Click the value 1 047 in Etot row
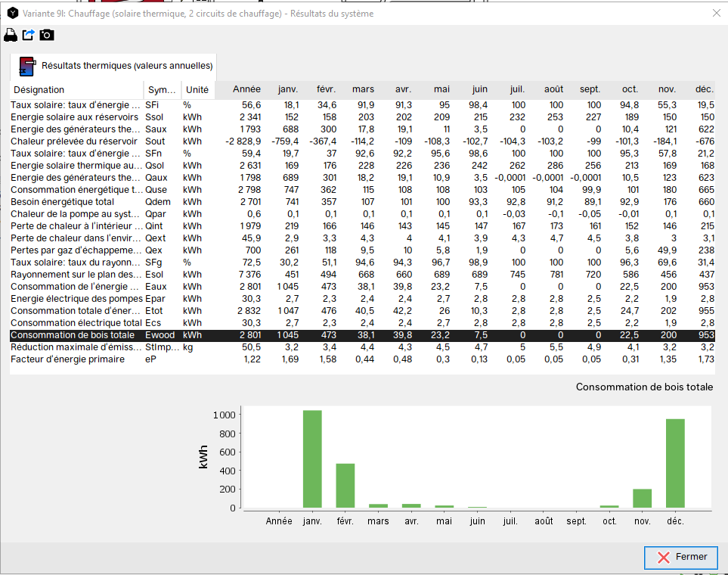Image resolution: width=728 pixels, height=575 pixels. [x=288, y=310]
